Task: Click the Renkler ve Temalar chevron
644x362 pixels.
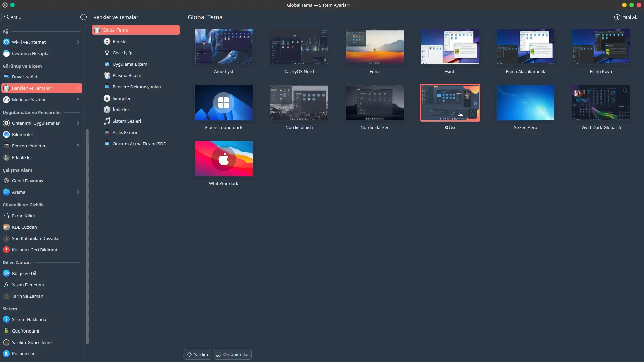Action: 78,88
